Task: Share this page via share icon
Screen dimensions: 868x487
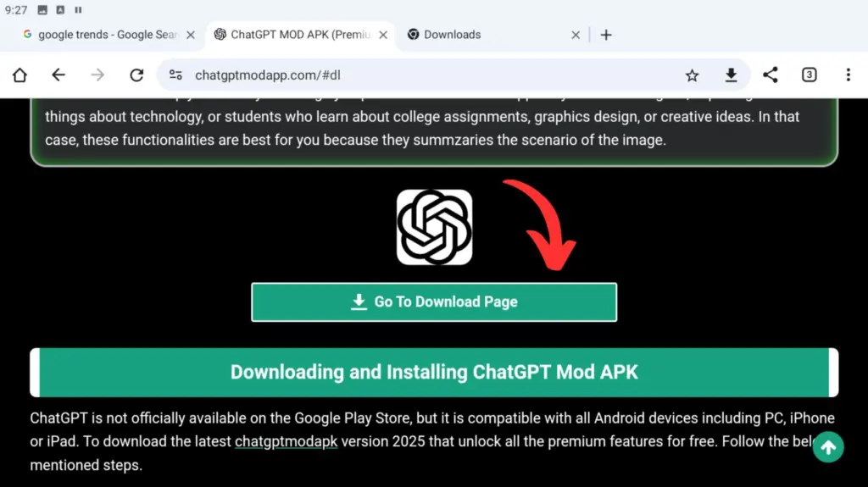Action: click(770, 75)
